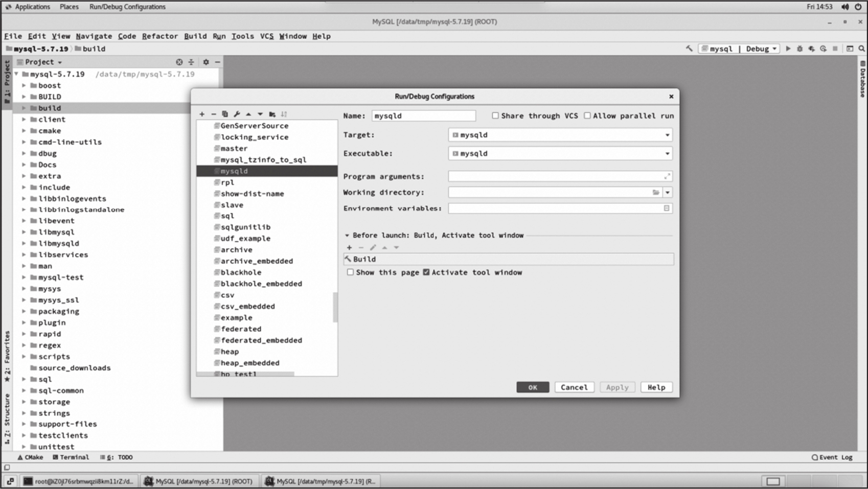Click the OK button
The height and width of the screenshot is (489, 868).
click(x=532, y=387)
